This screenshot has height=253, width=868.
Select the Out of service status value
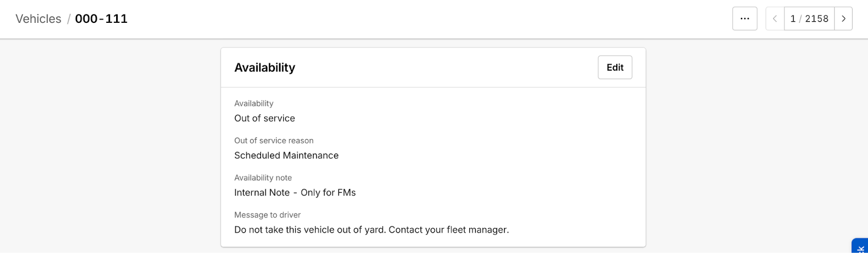tap(265, 118)
